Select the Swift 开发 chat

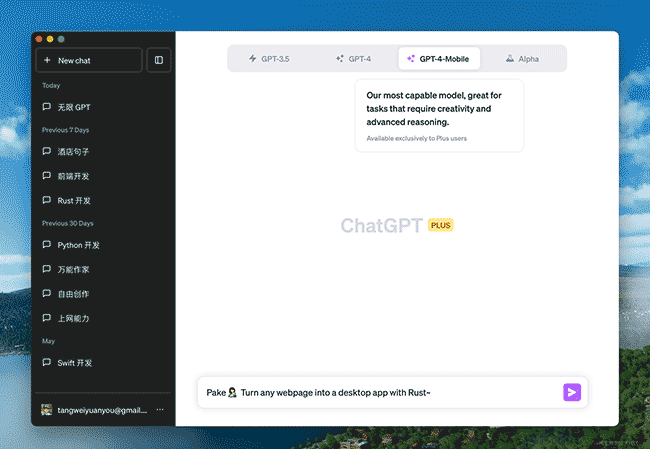tap(103, 362)
